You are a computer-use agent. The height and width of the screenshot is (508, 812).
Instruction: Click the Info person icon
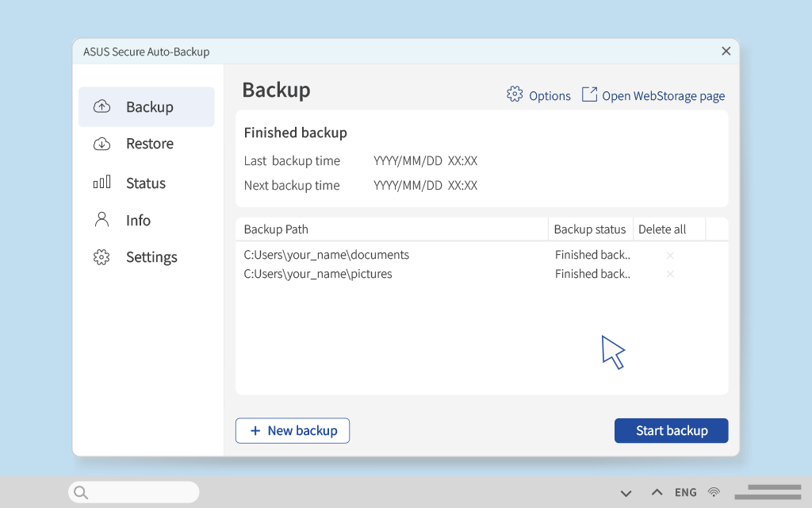tap(101, 220)
